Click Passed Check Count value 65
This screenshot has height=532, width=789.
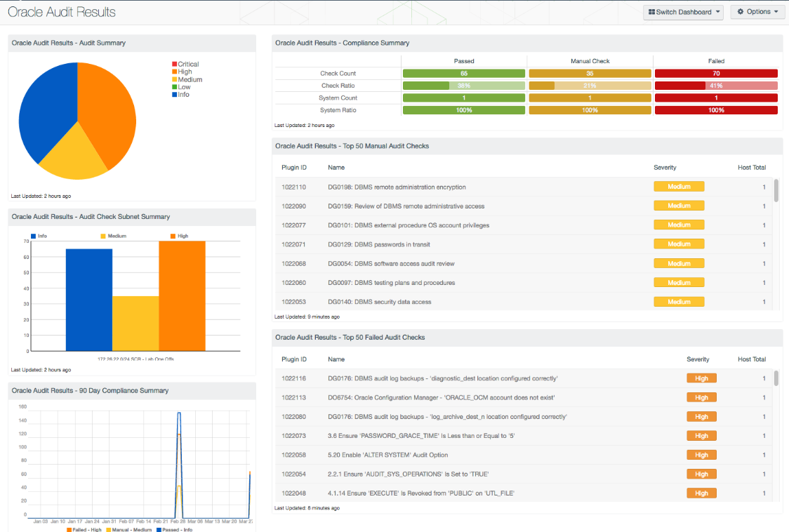pos(464,74)
